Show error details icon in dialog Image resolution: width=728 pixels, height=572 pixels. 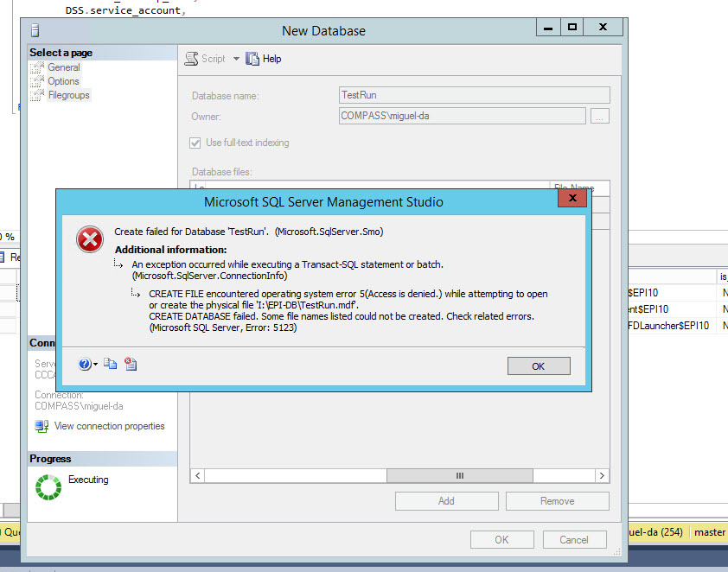(131, 364)
